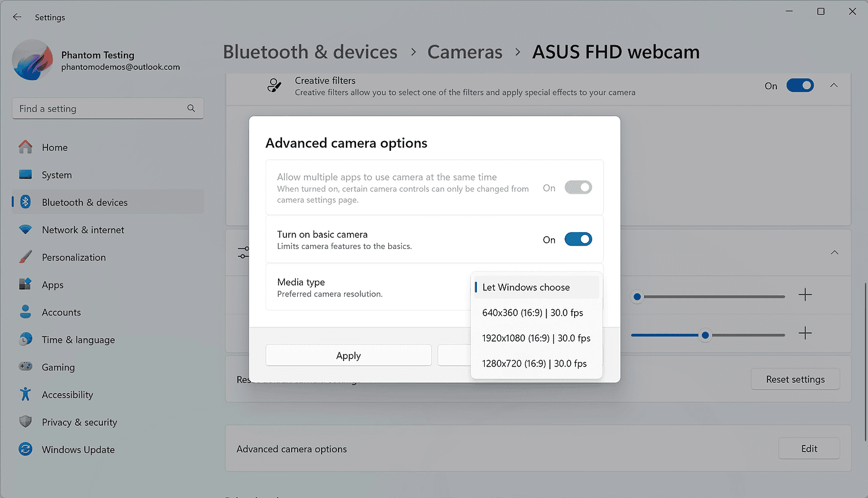
Task: Click the Find a setting search box
Action: pyautogui.click(x=108, y=108)
